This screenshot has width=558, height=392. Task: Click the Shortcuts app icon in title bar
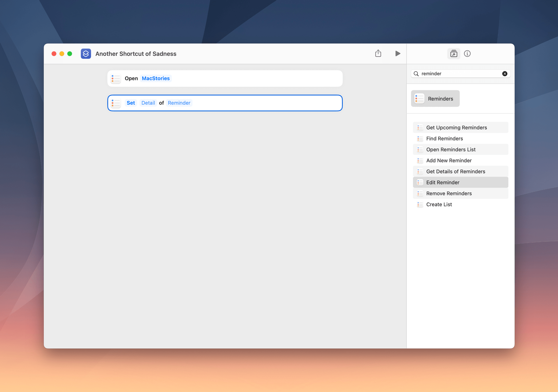[86, 54]
